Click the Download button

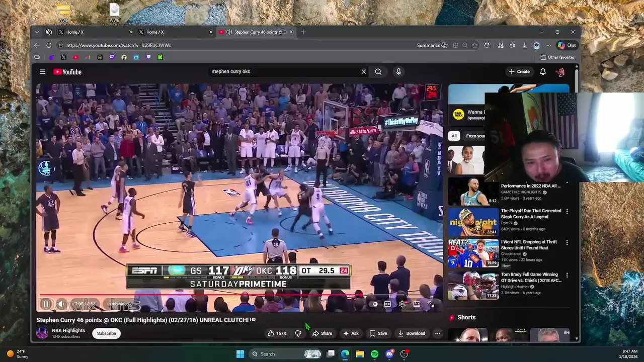[x=411, y=333]
